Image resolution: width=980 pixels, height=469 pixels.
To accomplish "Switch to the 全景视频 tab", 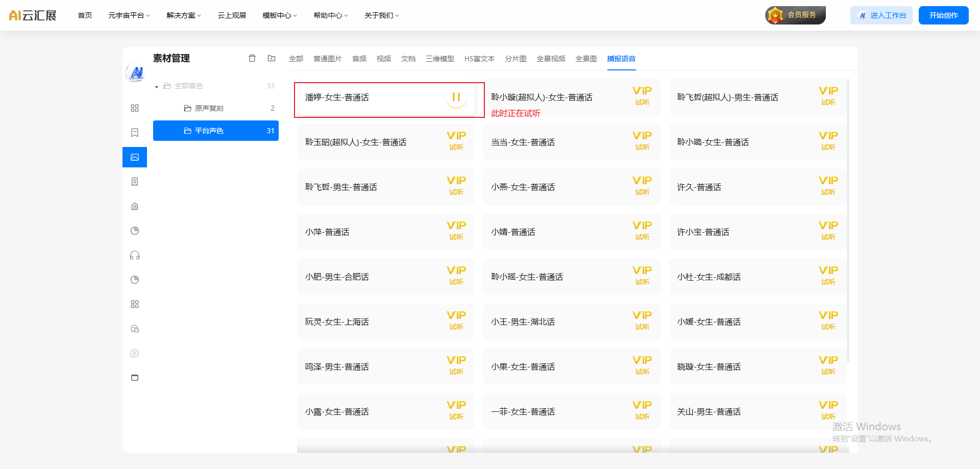I will pyautogui.click(x=551, y=59).
